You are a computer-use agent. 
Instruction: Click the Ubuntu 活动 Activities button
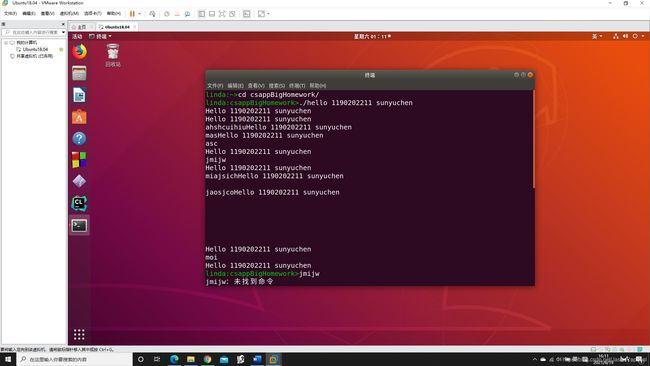click(x=77, y=36)
